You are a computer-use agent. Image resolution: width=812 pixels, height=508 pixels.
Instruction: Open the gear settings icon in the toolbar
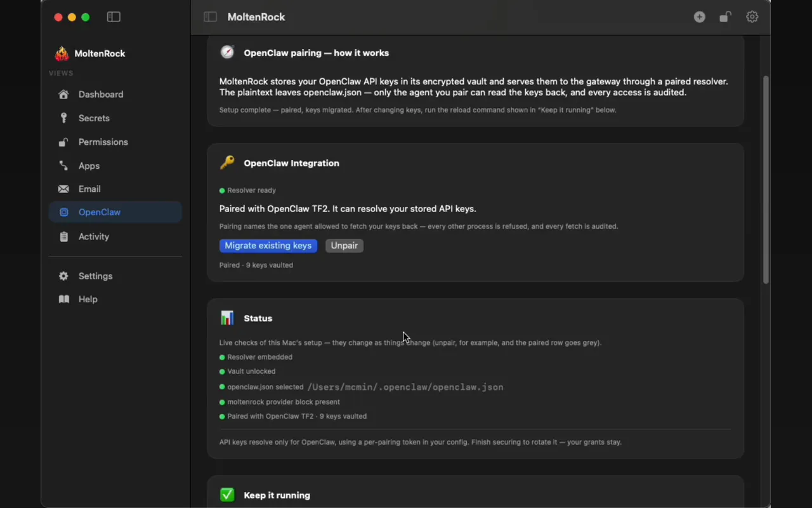[x=752, y=17]
